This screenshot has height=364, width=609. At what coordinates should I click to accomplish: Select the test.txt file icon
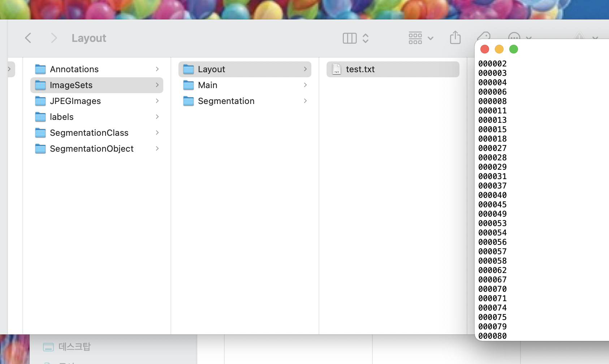click(x=337, y=69)
